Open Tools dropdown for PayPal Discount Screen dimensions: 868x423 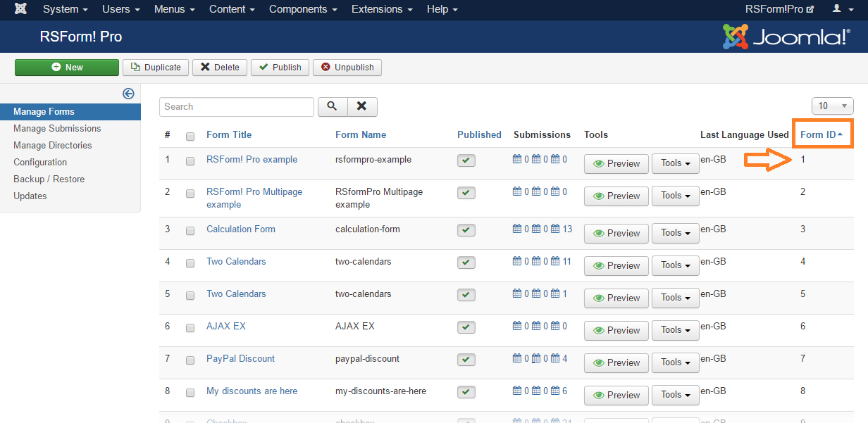click(675, 362)
